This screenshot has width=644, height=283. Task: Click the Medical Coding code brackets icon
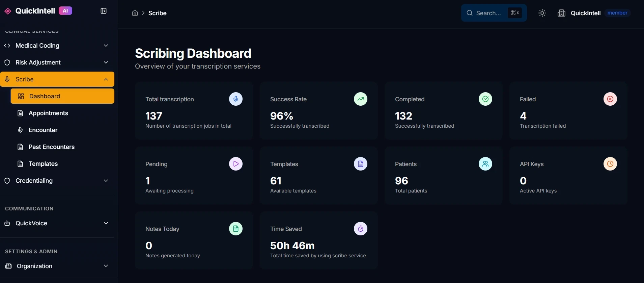(7, 46)
